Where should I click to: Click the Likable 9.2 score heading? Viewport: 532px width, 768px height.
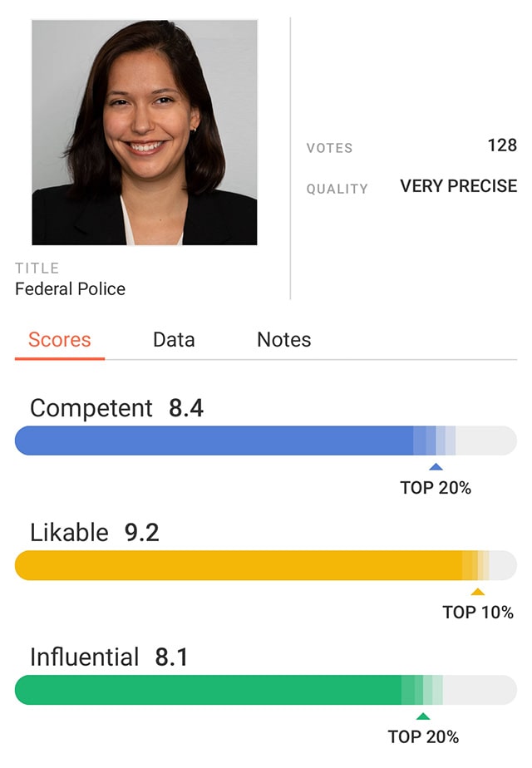tap(94, 533)
